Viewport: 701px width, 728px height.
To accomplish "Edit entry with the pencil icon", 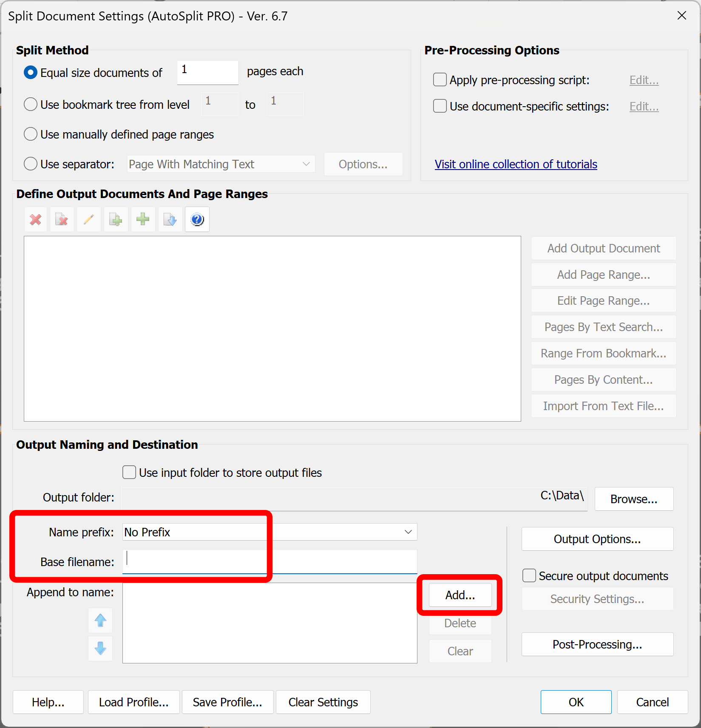I will click(89, 219).
